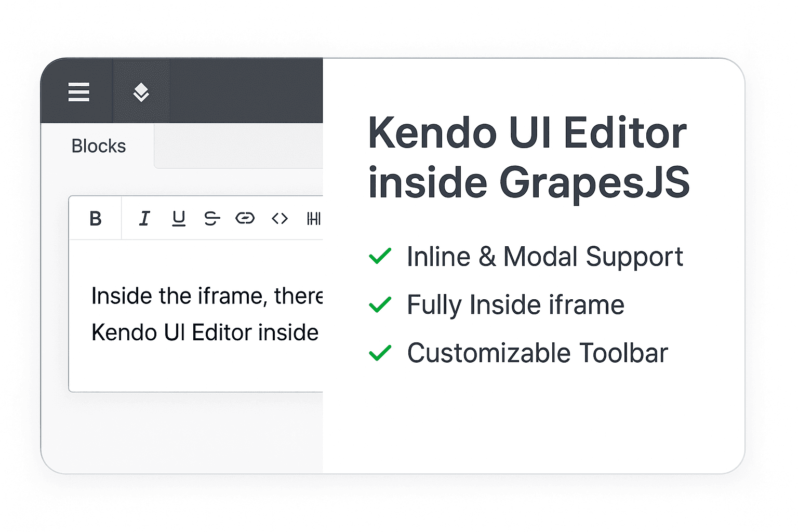
Task: Toggle the checkmark beside Fully Inside iframe
Action: point(381,304)
